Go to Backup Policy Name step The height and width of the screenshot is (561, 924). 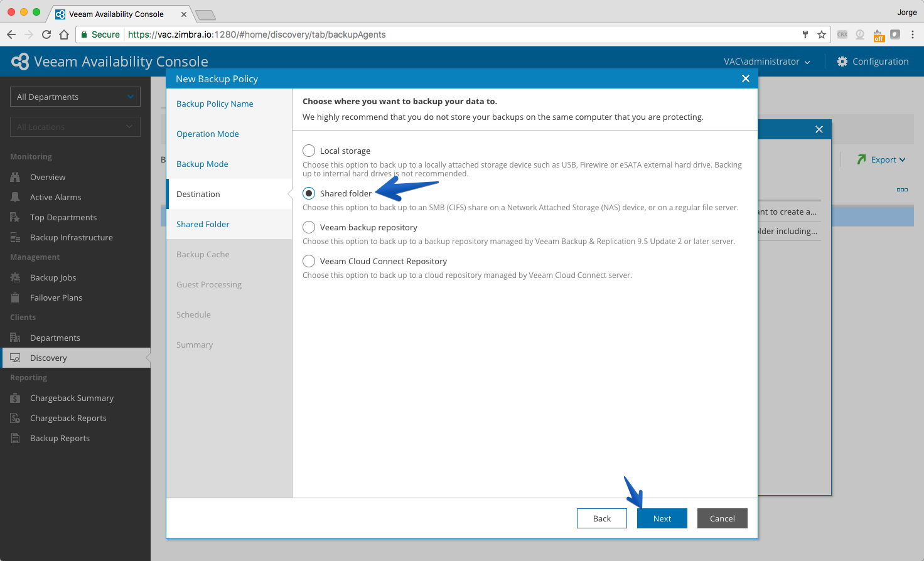[215, 104]
